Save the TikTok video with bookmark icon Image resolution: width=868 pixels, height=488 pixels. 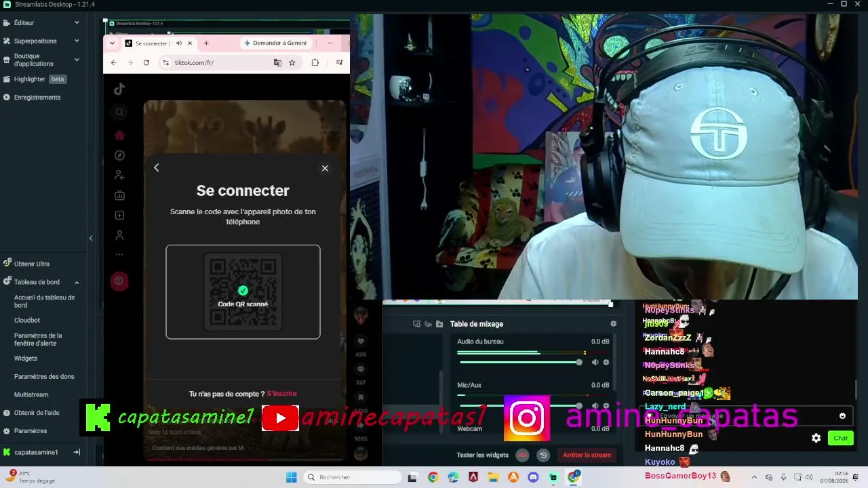tap(361, 398)
